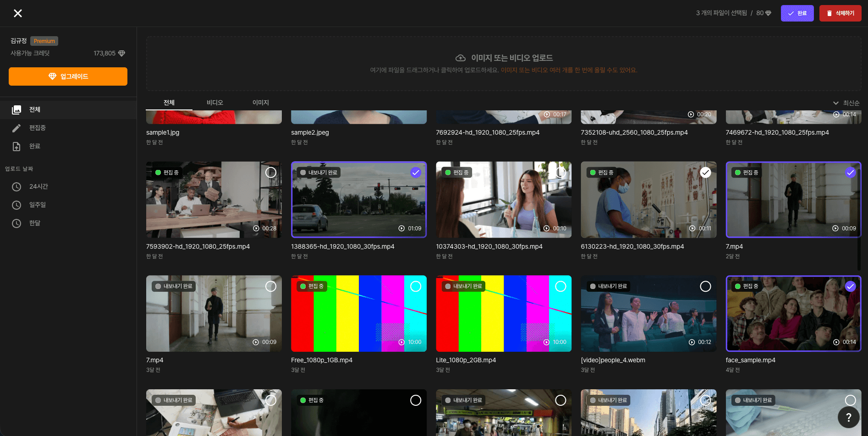The height and width of the screenshot is (436, 868).
Task: Click the cloud upload icon
Action: point(460,58)
